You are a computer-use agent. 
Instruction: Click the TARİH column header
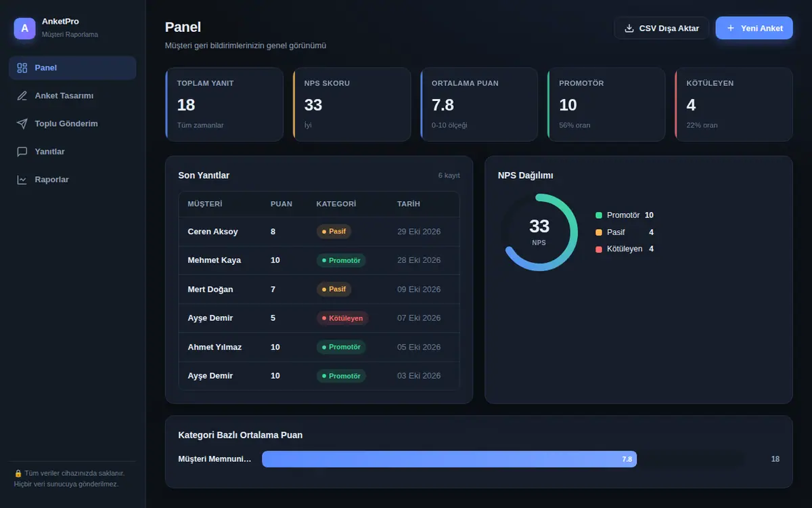coord(409,204)
